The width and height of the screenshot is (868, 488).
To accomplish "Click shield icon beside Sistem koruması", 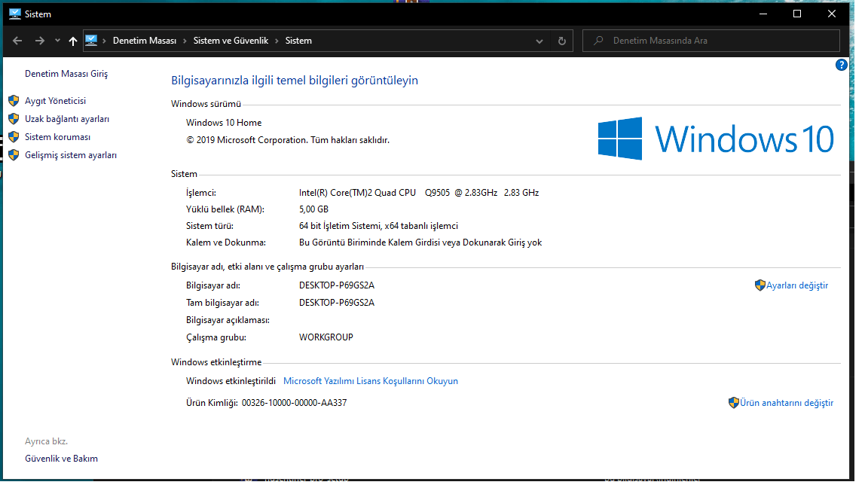I will [14, 136].
